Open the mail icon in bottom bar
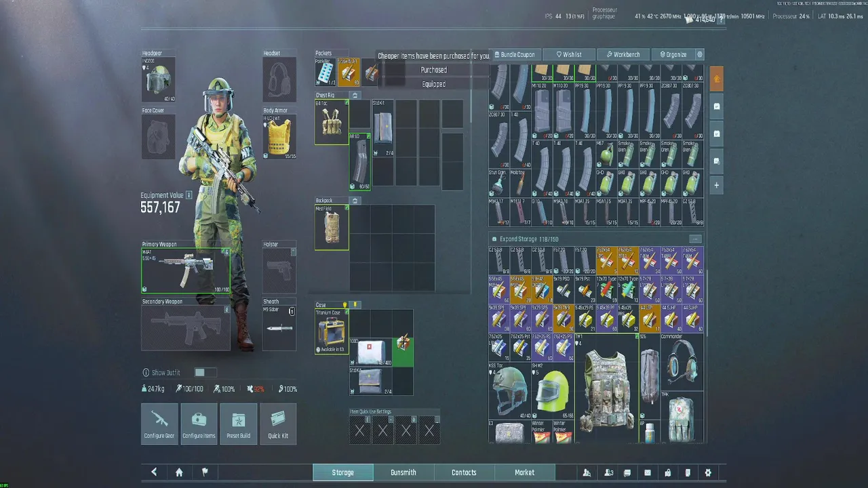 coord(648,472)
